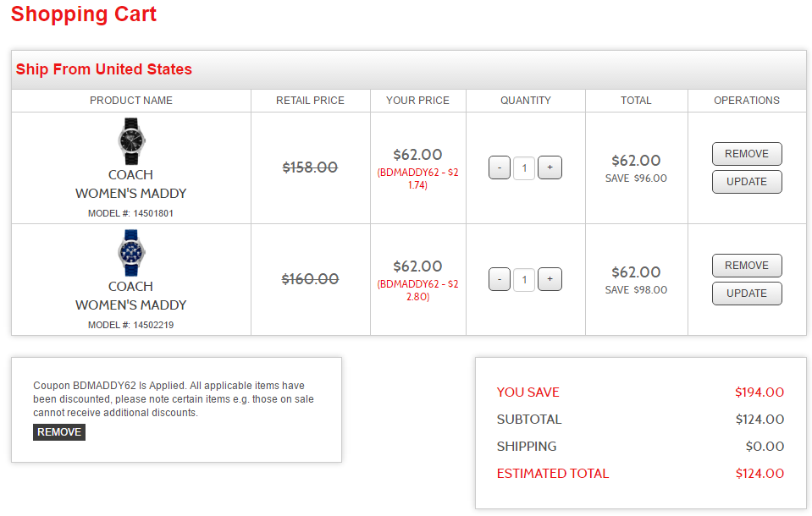Image resolution: width=812 pixels, height=516 pixels.
Task: Decrease quantity of the black Maddy watch
Action: click(500, 167)
